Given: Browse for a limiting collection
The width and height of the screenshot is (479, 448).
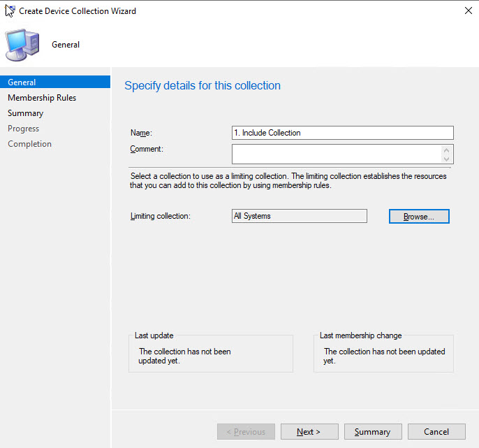Looking at the screenshot, I should pyautogui.click(x=419, y=217).
